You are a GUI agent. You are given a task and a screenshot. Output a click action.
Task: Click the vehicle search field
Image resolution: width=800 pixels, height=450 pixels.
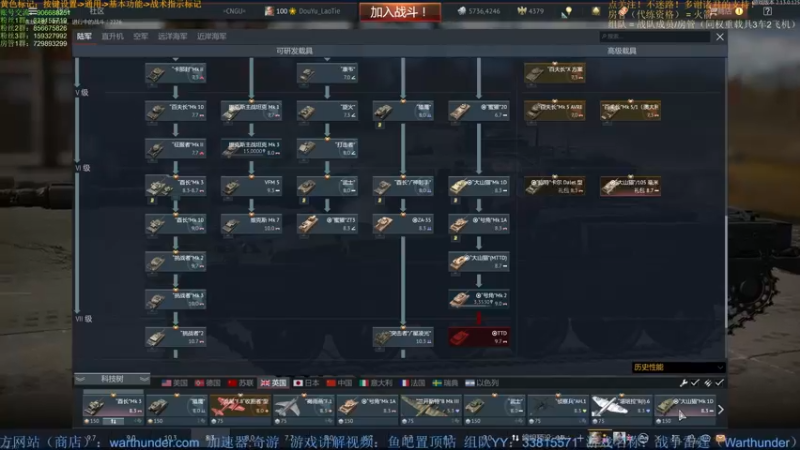[x=655, y=36]
